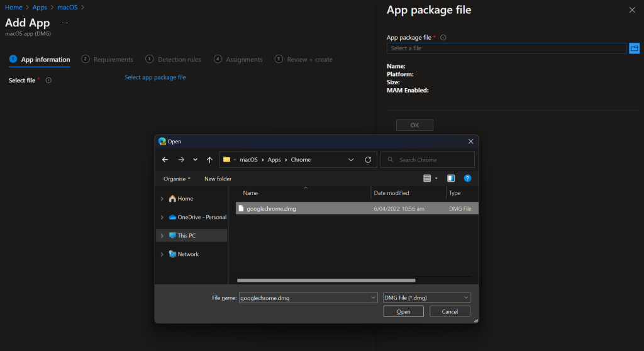Expand the Home tree node
The width and height of the screenshot is (644, 351).
(162, 199)
